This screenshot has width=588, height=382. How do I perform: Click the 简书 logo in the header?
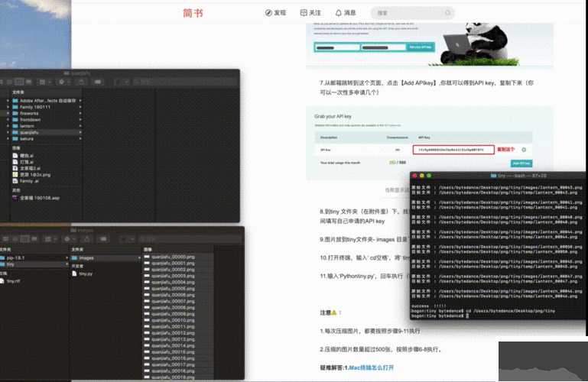[193, 13]
